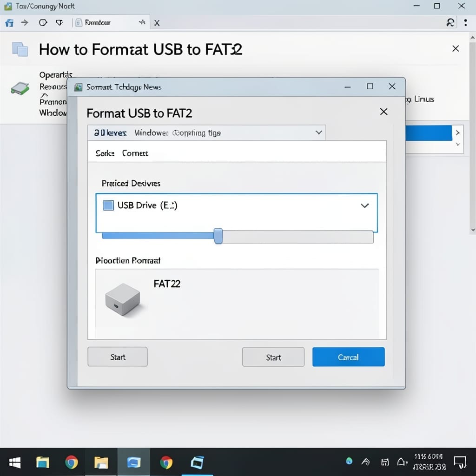Click the home icon in browser toolbar
Viewport: 476px width, 476px height.
pyautogui.click(x=9, y=23)
